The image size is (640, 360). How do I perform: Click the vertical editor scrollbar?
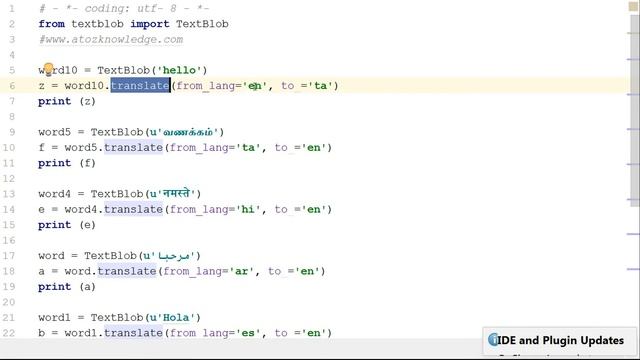click(x=634, y=110)
